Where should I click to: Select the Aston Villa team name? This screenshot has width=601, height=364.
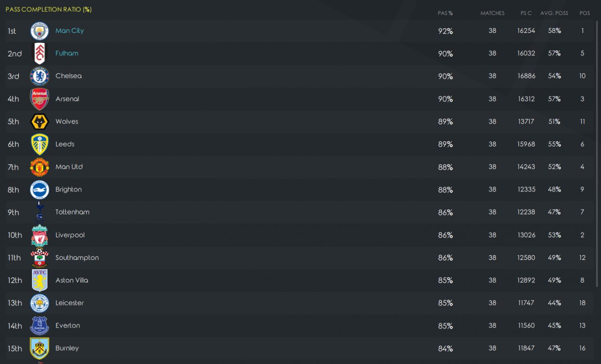[x=71, y=280]
